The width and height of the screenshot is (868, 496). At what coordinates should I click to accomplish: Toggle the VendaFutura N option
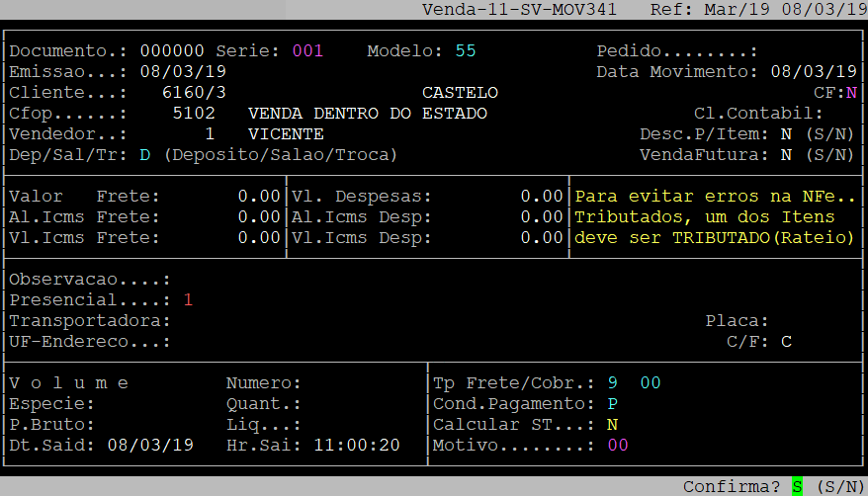[786, 155]
